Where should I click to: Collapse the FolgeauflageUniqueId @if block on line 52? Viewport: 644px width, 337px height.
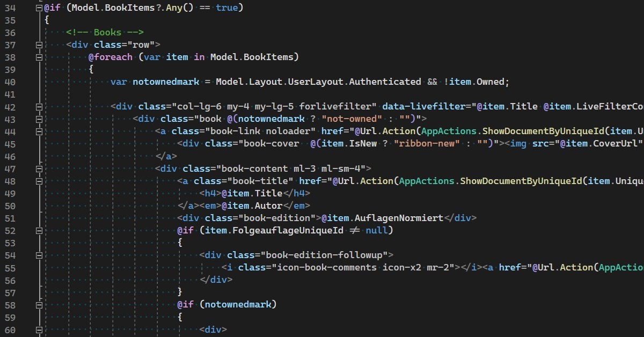pyautogui.click(x=38, y=230)
